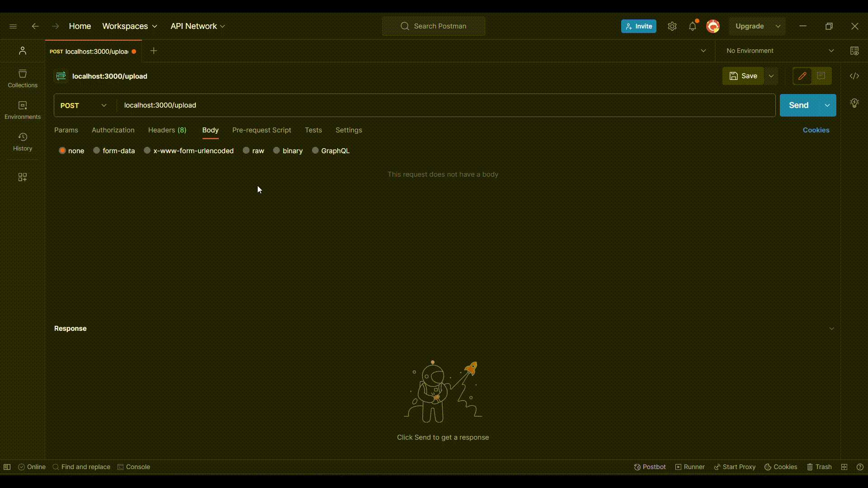This screenshot has height=488, width=868.
Task: Switch to the Headers tab
Action: (167, 130)
